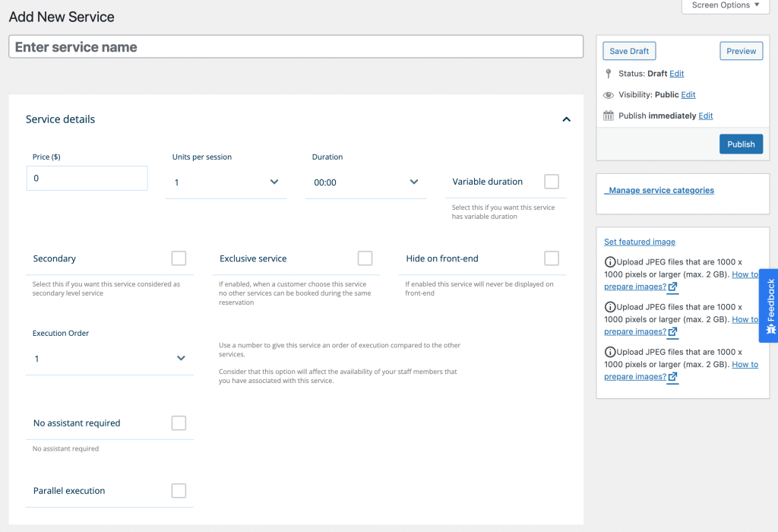Open the Set featured image link
778x532 pixels.
[640, 242]
